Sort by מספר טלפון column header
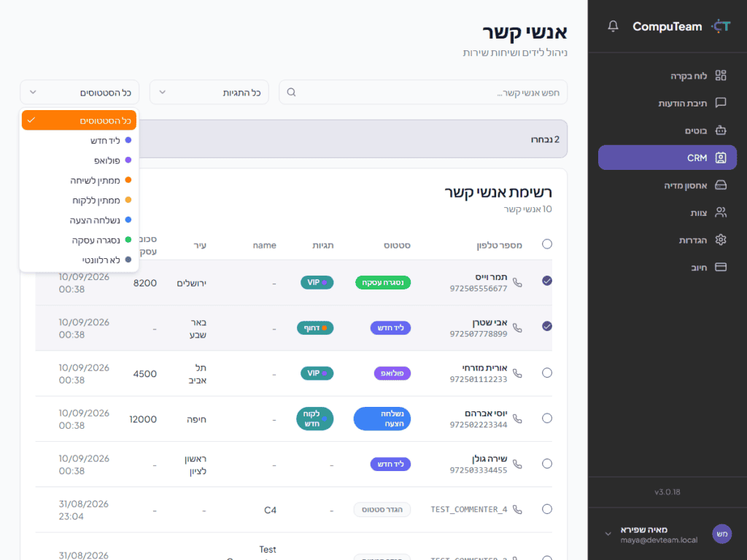This screenshot has width=747, height=560. 499,245
